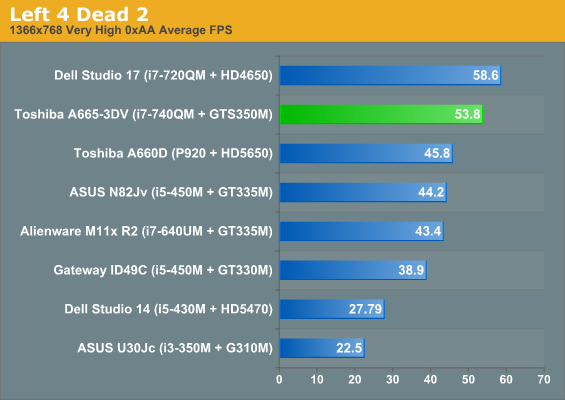Click the 58.6 value on Dell Studio 17 bar
Image resolution: width=565 pixels, height=400 pixels.
point(485,75)
